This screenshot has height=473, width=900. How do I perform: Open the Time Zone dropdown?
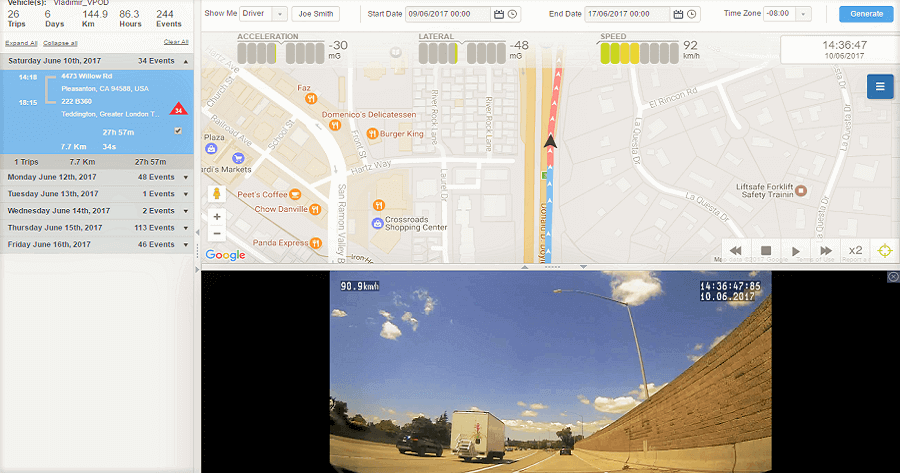(787, 13)
